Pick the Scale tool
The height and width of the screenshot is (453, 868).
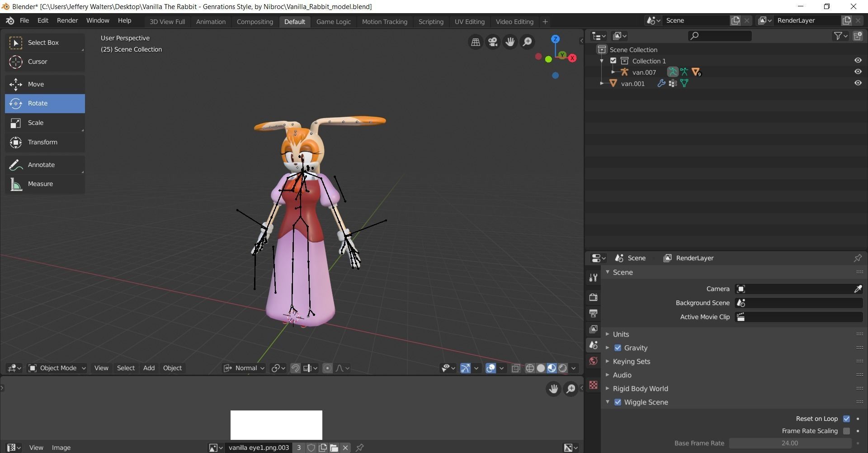[x=45, y=123]
